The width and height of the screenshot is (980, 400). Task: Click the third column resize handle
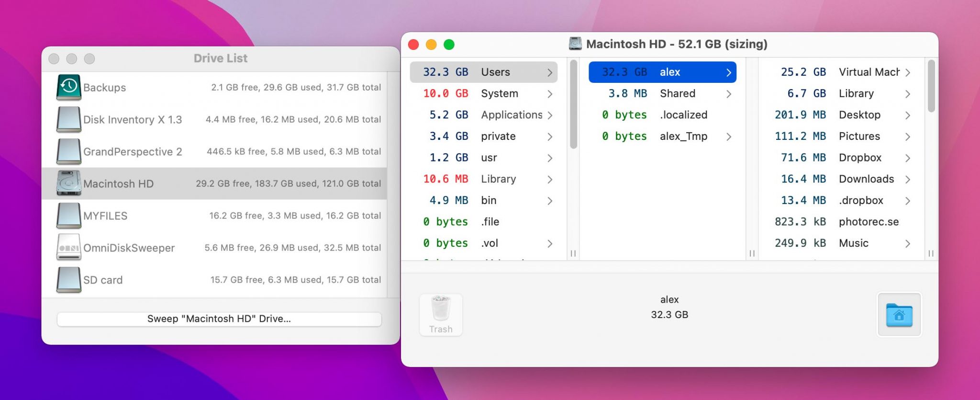coord(931,253)
